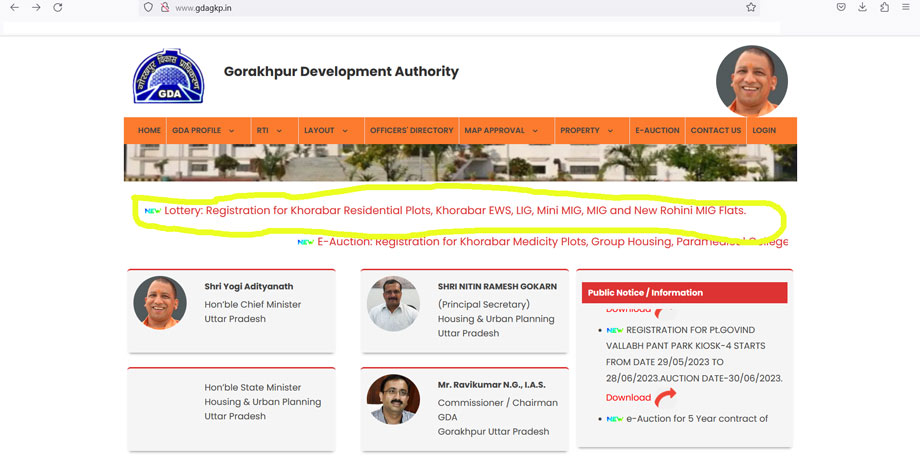Go forward with the browser forward arrow
Viewport: 920px width, 456px height.
(x=36, y=8)
